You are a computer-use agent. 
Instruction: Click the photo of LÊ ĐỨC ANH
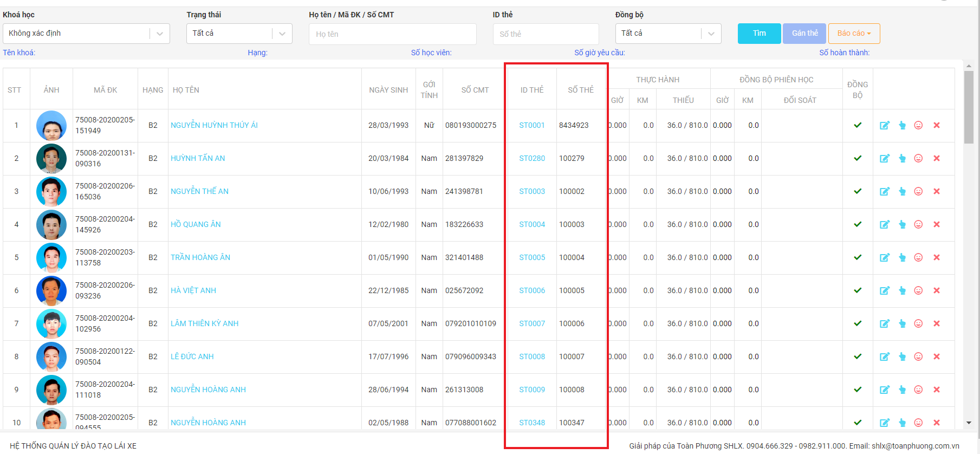51,357
